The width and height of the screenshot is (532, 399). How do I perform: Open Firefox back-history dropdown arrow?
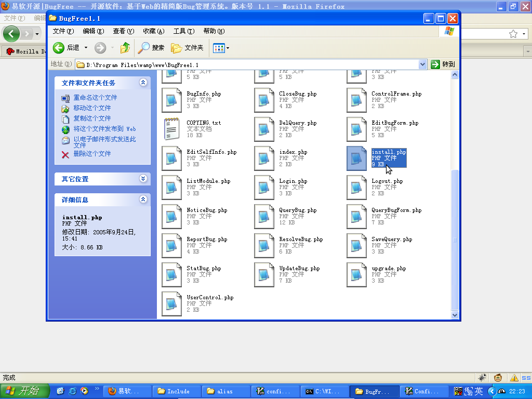pos(37,34)
